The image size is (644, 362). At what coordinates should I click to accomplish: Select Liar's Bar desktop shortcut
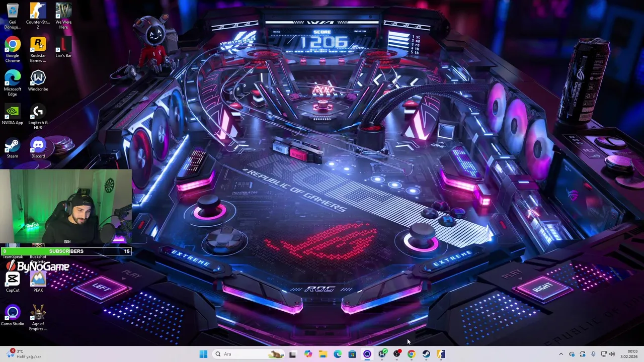click(63, 48)
